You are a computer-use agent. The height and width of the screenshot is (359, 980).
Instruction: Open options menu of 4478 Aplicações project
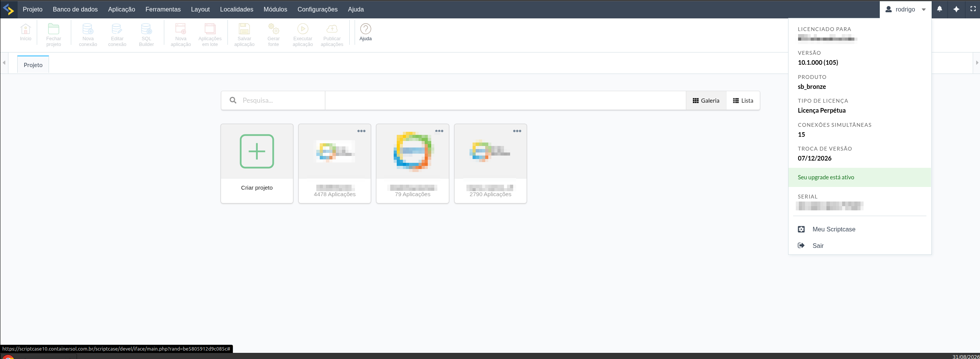(362, 131)
